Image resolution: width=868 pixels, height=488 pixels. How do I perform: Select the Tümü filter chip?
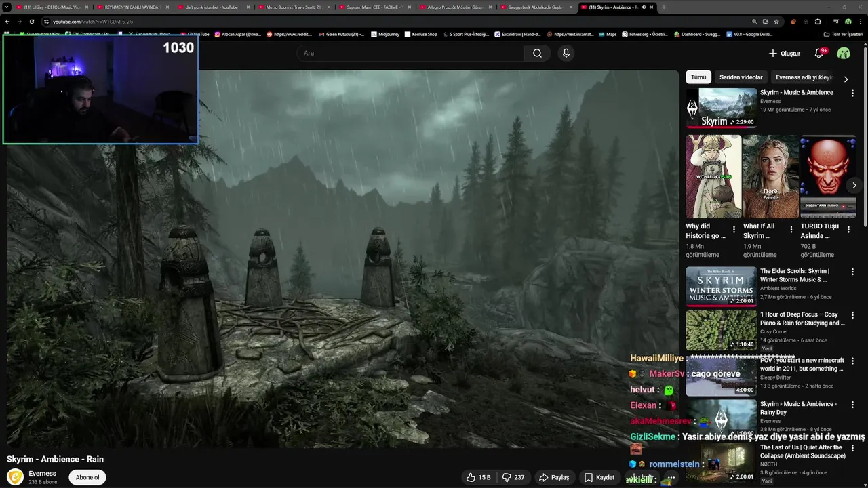[698, 77]
